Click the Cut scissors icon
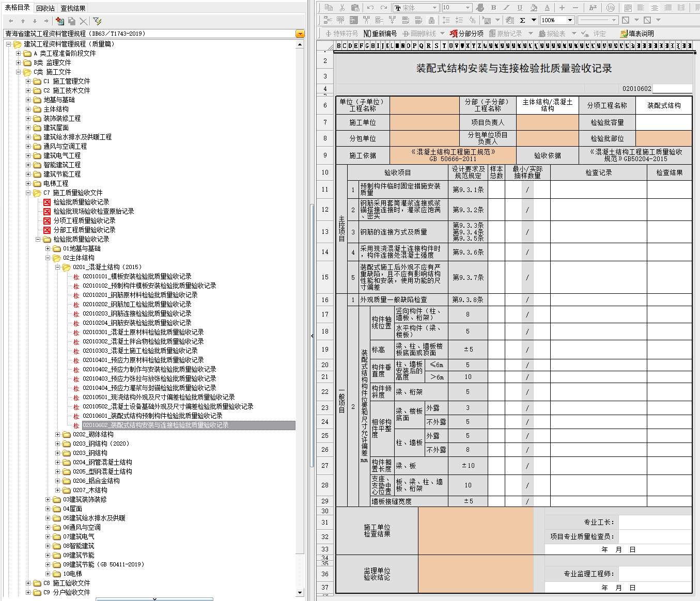The image size is (700, 601). point(342,8)
